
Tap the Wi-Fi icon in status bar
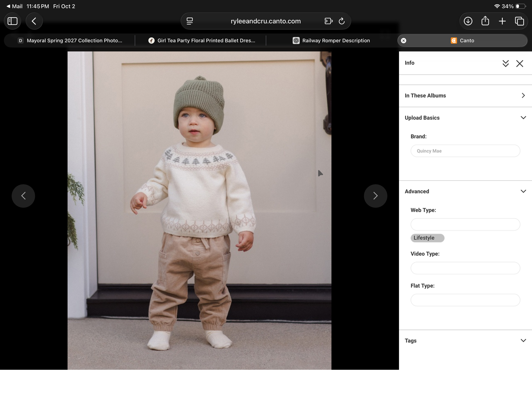(497, 6)
